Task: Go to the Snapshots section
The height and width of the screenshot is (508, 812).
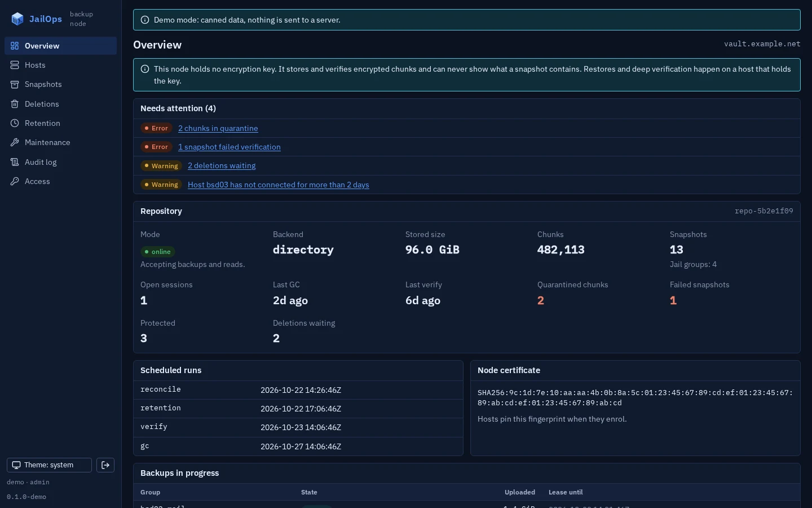Action: pos(60,84)
